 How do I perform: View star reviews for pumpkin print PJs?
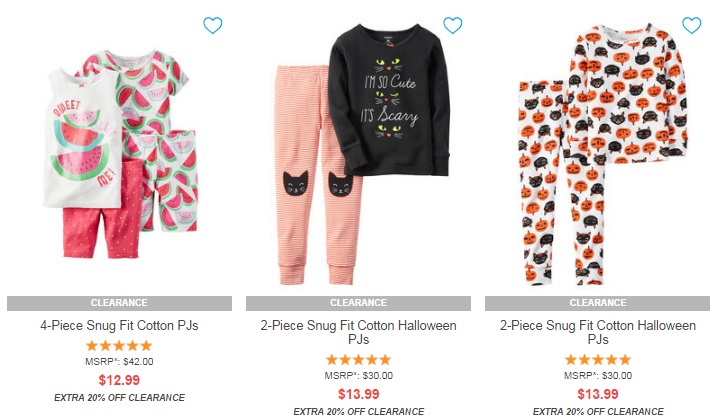(x=598, y=360)
